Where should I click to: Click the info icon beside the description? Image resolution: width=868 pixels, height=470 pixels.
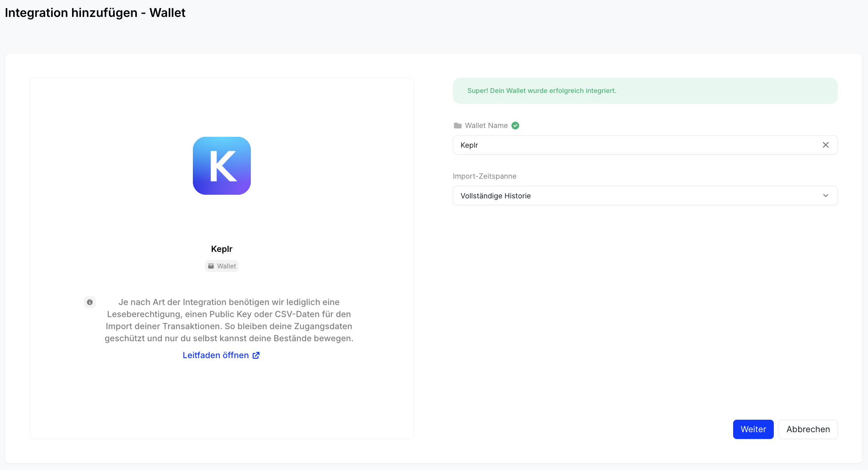(x=90, y=302)
